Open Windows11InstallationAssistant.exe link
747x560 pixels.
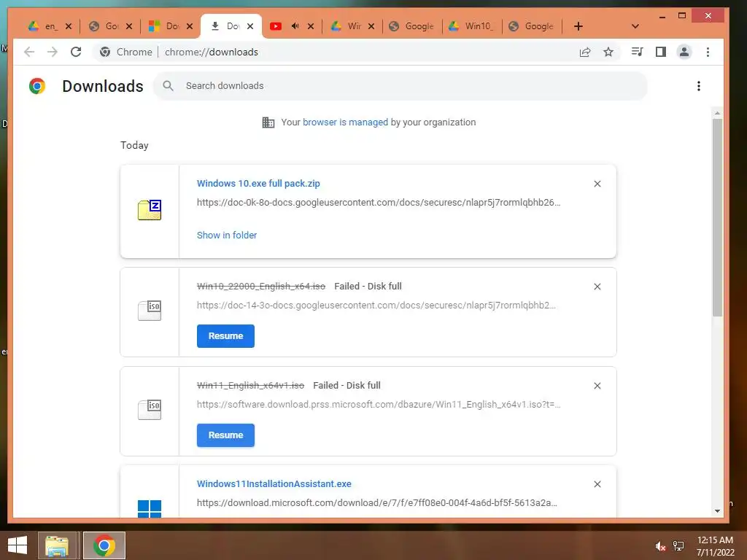click(274, 484)
